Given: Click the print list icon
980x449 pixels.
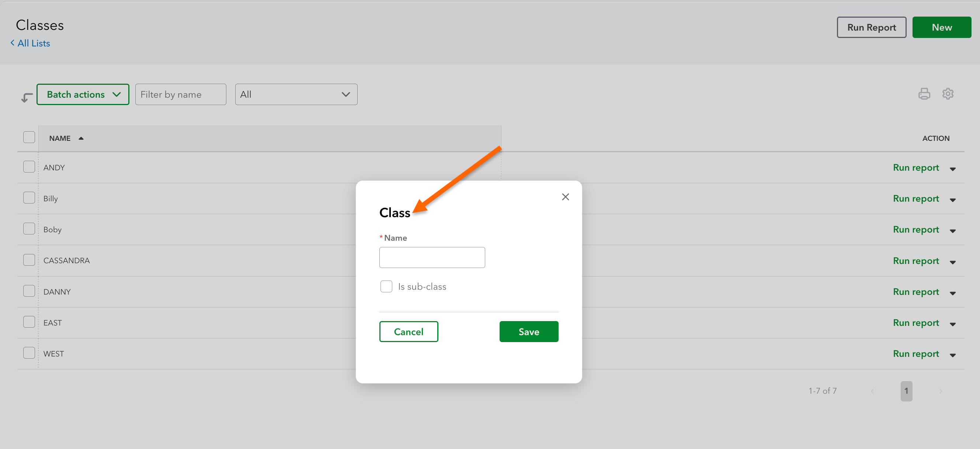Looking at the screenshot, I should [x=924, y=94].
